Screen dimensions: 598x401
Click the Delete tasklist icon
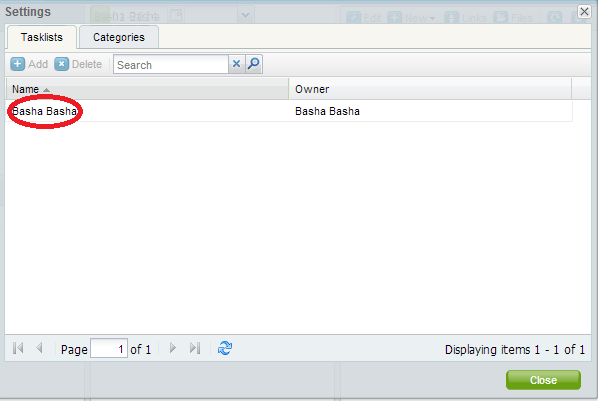(x=61, y=64)
